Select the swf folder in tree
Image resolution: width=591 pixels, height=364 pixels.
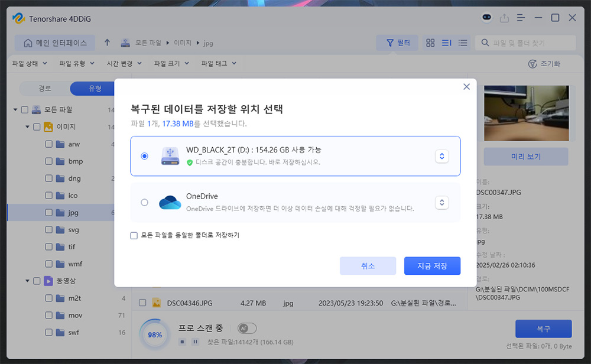(x=74, y=332)
